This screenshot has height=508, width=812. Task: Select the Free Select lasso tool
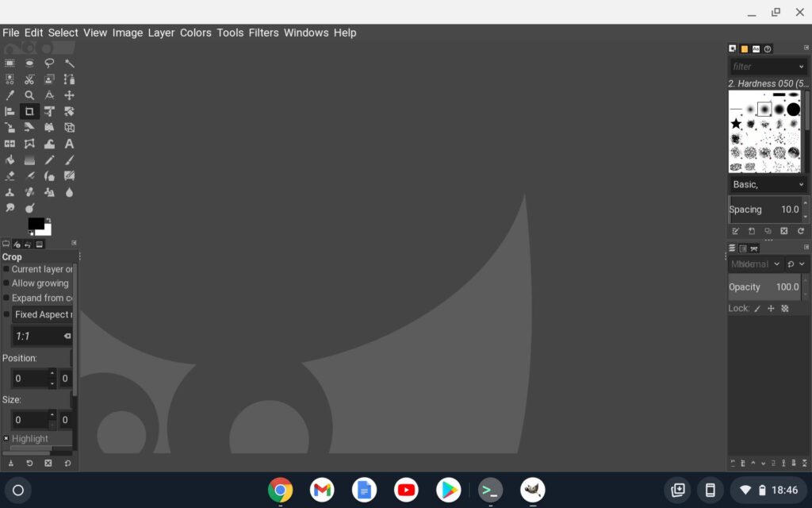click(49, 63)
